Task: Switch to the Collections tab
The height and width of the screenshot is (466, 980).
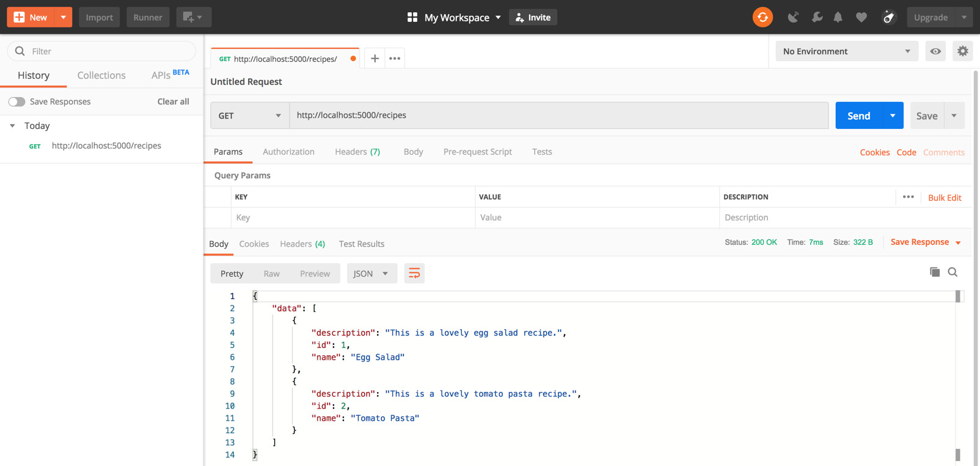Action: (x=101, y=75)
